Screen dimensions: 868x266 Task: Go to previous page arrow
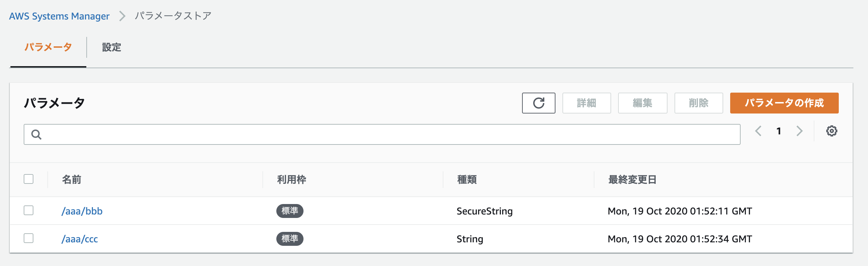(x=758, y=131)
